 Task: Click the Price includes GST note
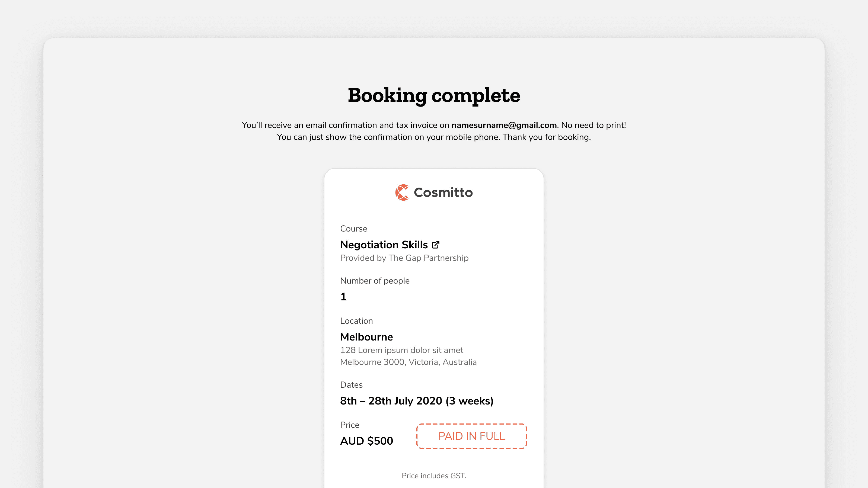(434, 476)
